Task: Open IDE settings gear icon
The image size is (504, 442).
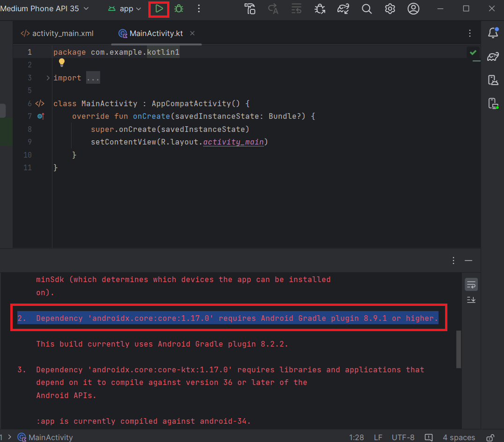Action: [390, 9]
